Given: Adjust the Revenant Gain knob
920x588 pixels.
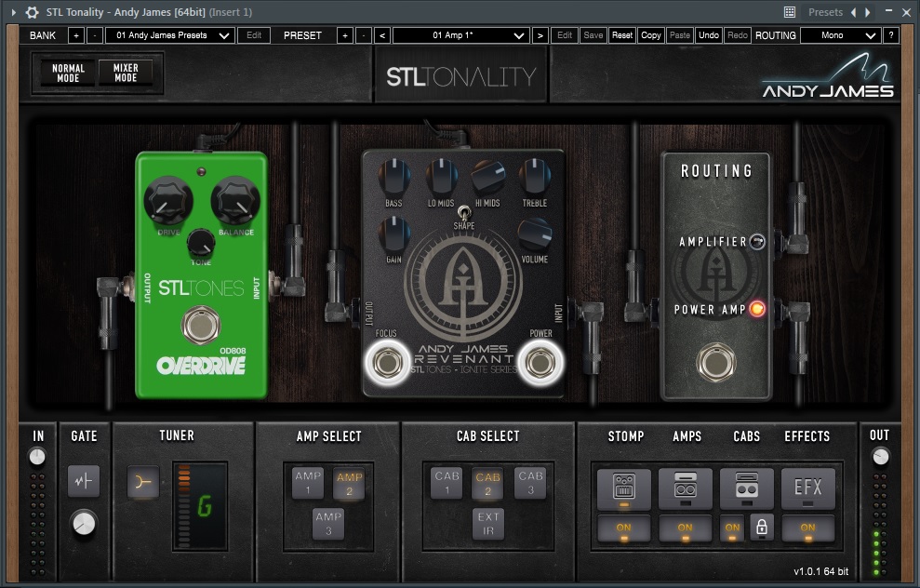Looking at the screenshot, I should pyautogui.click(x=393, y=234).
